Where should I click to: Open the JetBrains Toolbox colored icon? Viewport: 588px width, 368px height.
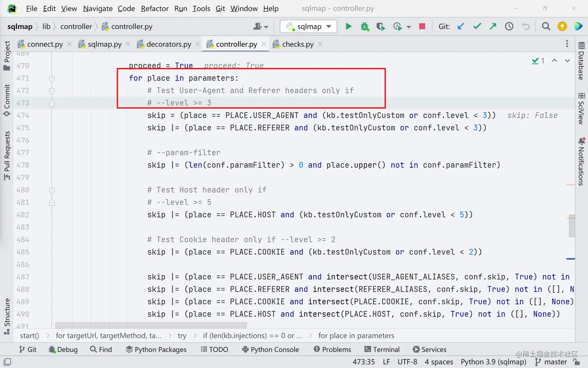click(x=578, y=26)
